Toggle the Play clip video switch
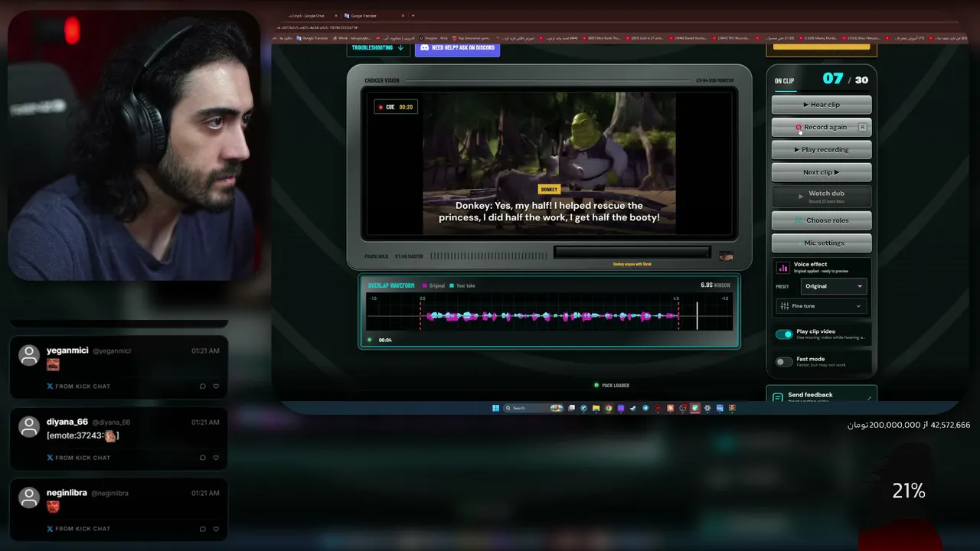Viewport: 980px width, 551px height. (x=784, y=334)
